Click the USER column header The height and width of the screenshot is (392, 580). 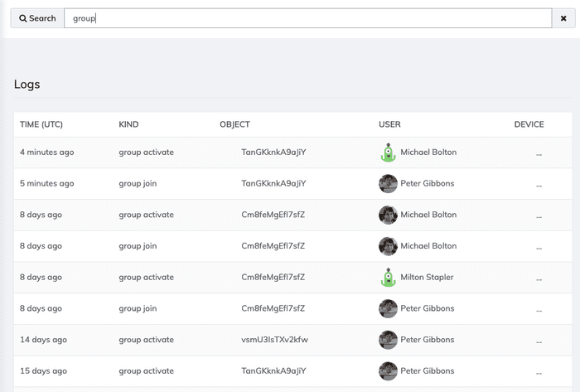coord(389,125)
